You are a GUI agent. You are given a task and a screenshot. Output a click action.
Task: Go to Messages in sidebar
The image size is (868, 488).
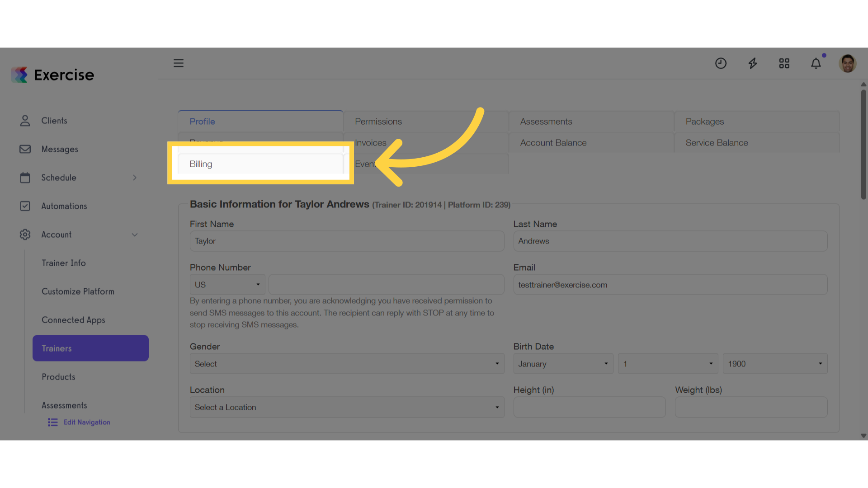[60, 149]
